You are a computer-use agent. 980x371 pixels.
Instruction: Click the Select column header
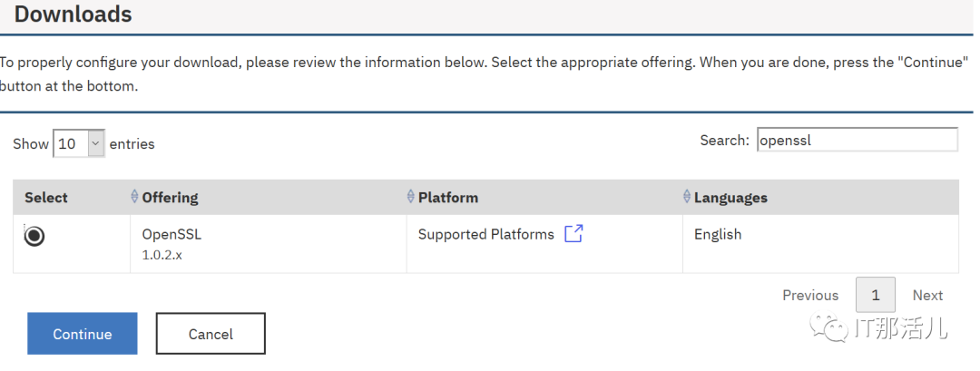pyautogui.click(x=46, y=197)
